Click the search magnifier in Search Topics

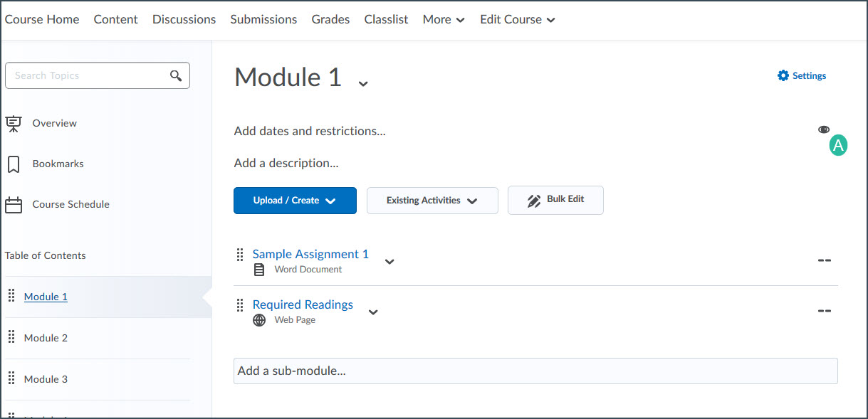176,75
